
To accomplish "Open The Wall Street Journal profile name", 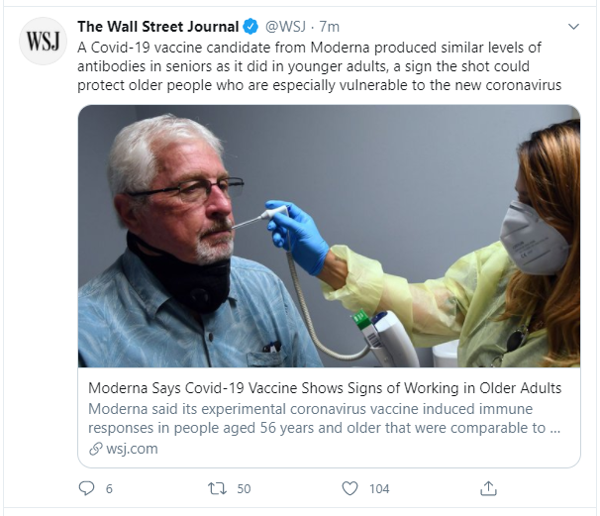I will coord(158,26).
